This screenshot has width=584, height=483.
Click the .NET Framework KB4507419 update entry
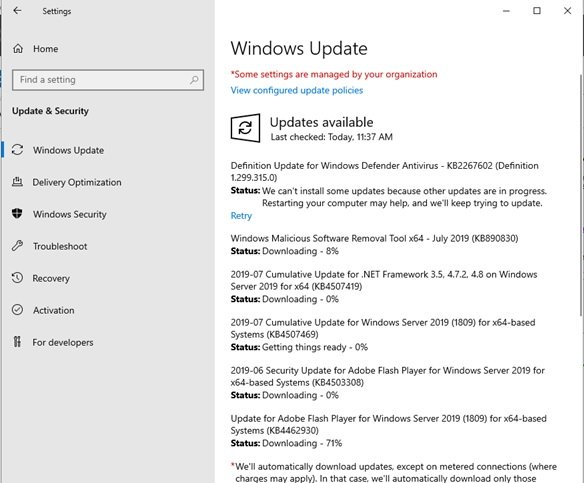coord(384,280)
